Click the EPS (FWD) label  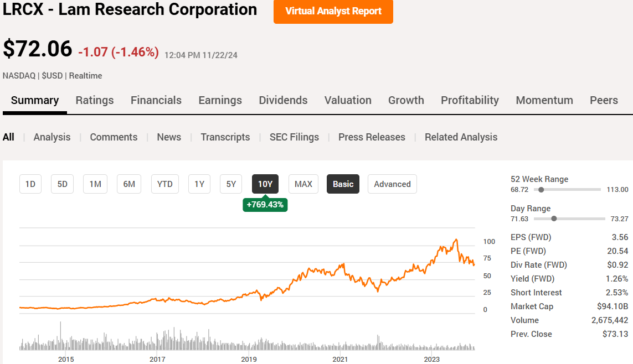[x=531, y=237]
